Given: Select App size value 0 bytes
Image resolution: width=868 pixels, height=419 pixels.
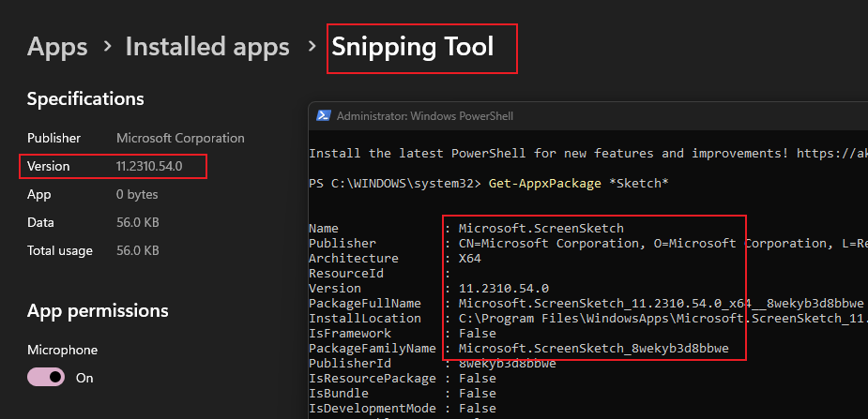Looking at the screenshot, I should click(137, 195).
